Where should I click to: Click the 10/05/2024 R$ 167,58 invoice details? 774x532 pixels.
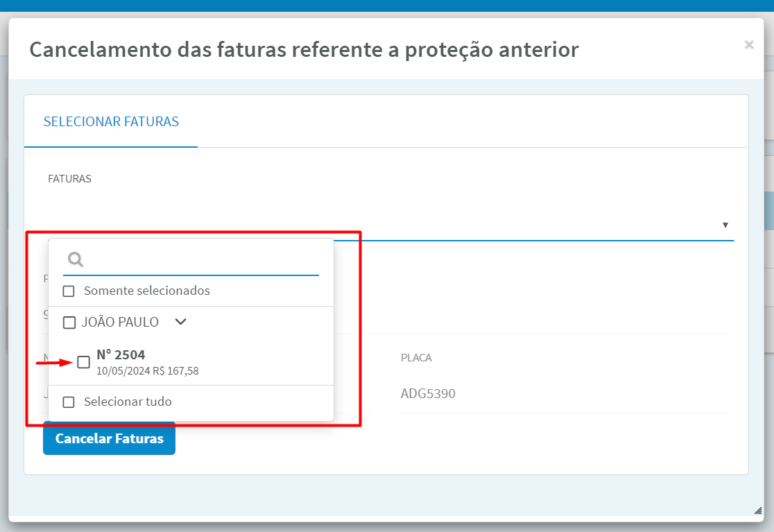tap(148, 371)
